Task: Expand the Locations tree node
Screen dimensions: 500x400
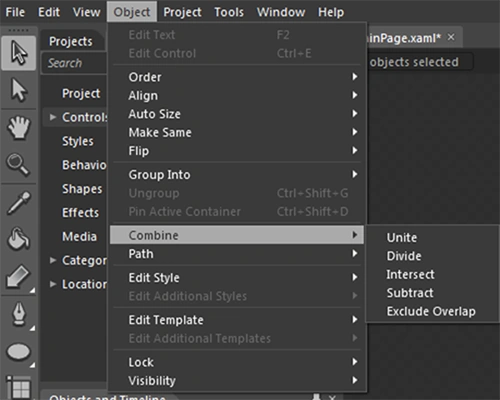Action: (x=53, y=284)
